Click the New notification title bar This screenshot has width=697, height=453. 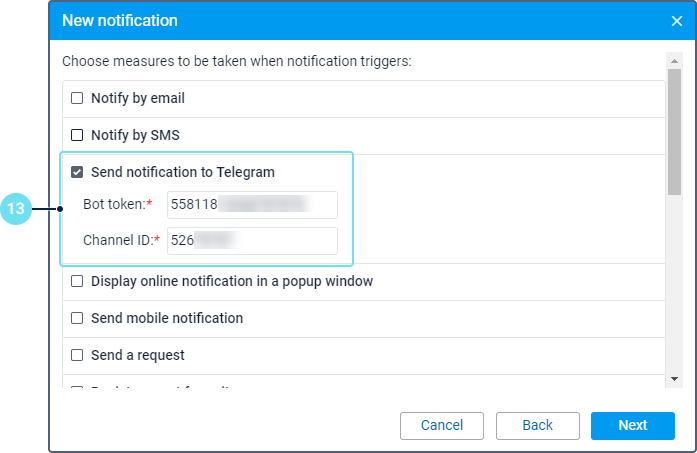[300, 20]
